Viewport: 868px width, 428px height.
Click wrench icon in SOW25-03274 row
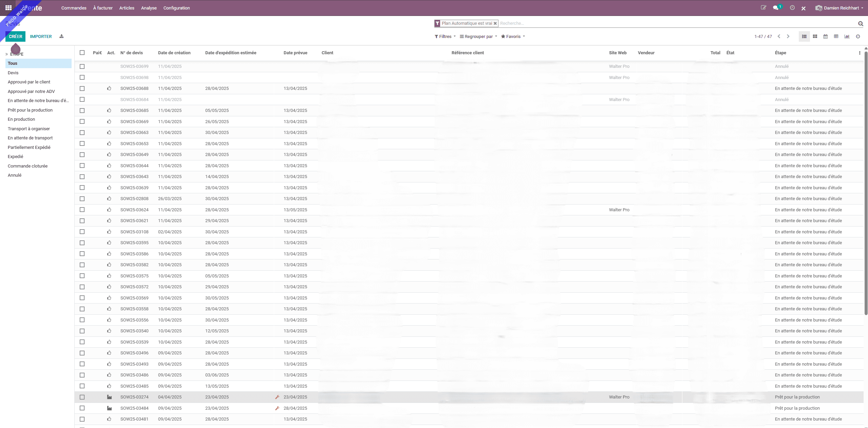277,397
